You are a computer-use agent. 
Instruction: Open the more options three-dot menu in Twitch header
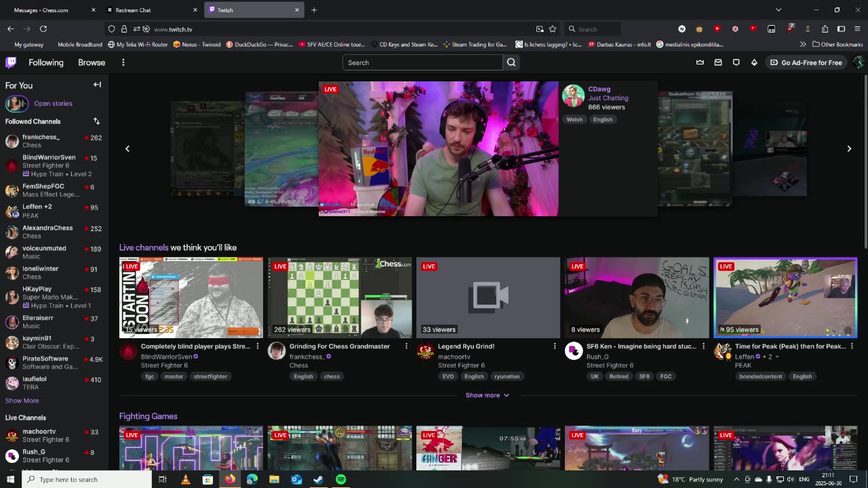coord(123,62)
